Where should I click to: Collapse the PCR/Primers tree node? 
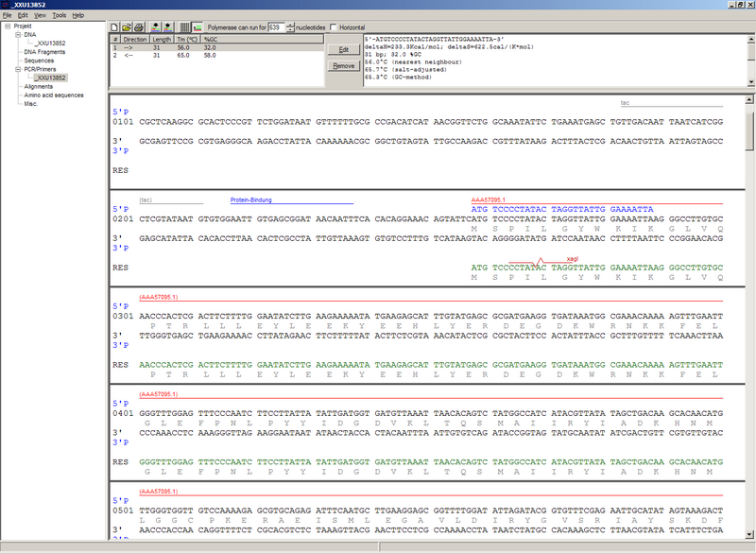point(18,69)
